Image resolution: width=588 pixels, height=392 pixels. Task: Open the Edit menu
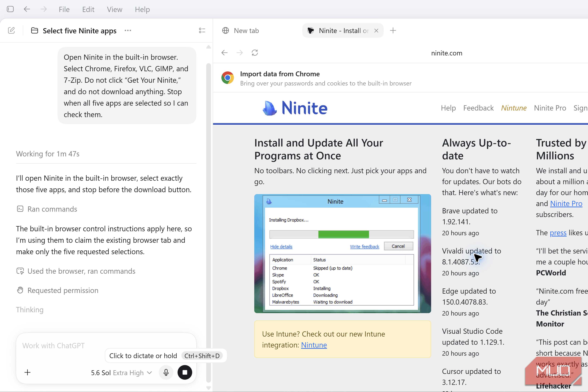88,9
